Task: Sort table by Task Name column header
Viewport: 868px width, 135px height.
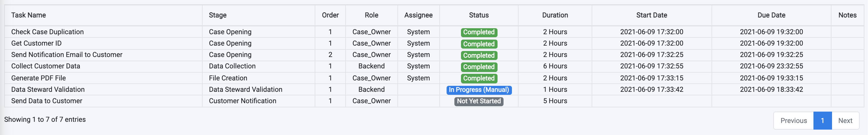Action: coord(29,15)
